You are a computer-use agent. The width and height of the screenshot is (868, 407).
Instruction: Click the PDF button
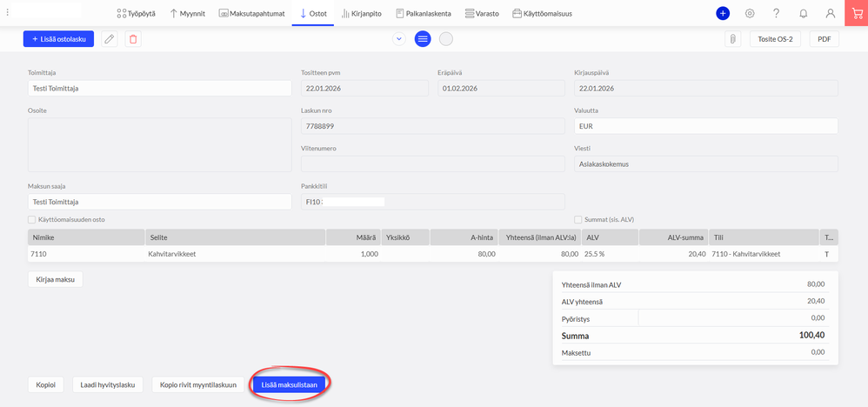[825, 39]
